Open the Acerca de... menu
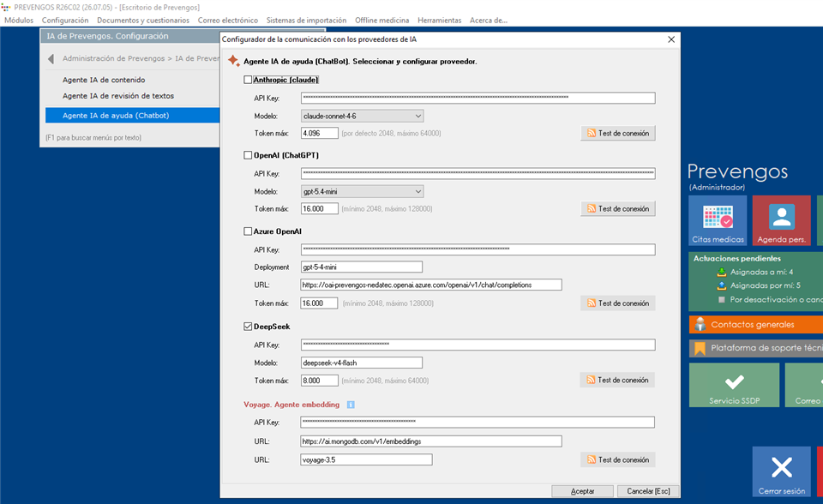This screenshot has width=823, height=504. click(489, 21)
